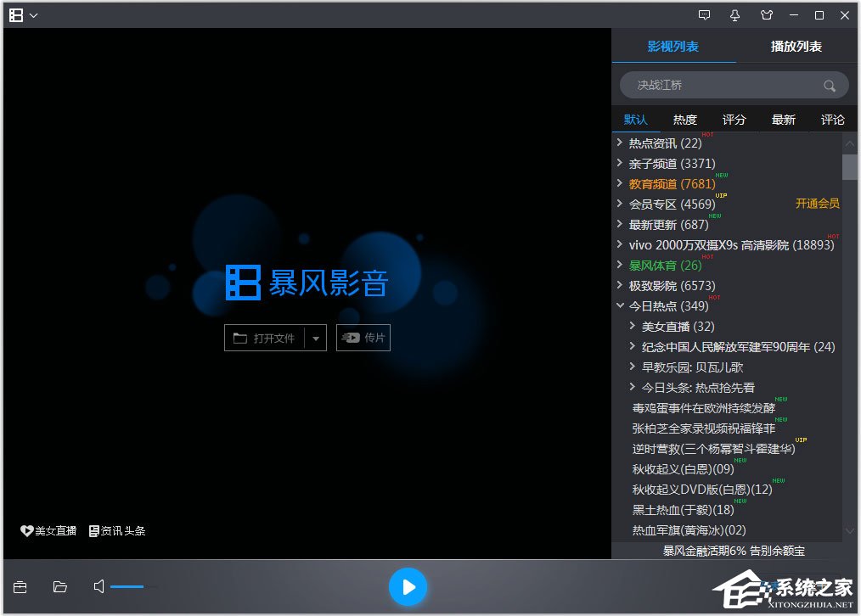Click the 资讯头条 icon near bottom left
The image size is (861, 616).
92,530
